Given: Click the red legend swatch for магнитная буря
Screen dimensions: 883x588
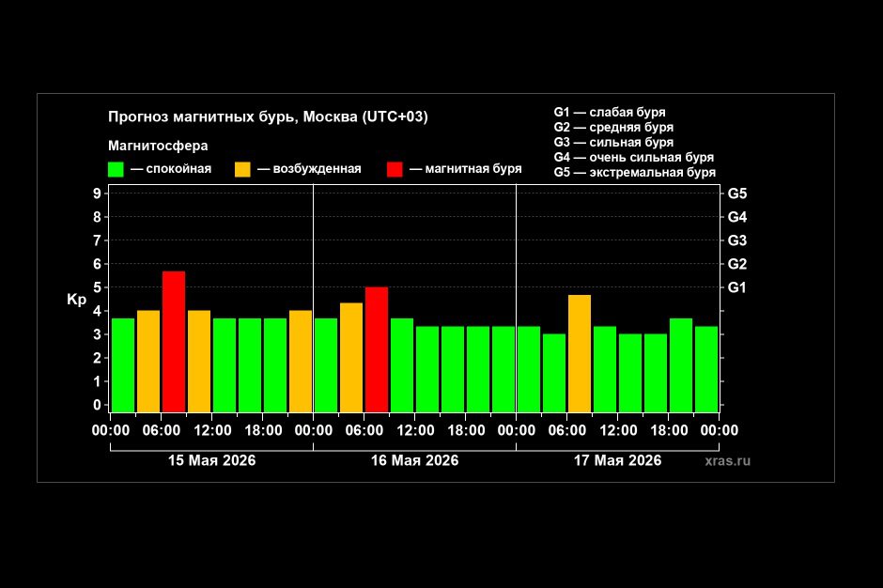Looking at the screenshot, I should (x=395, y=169).
